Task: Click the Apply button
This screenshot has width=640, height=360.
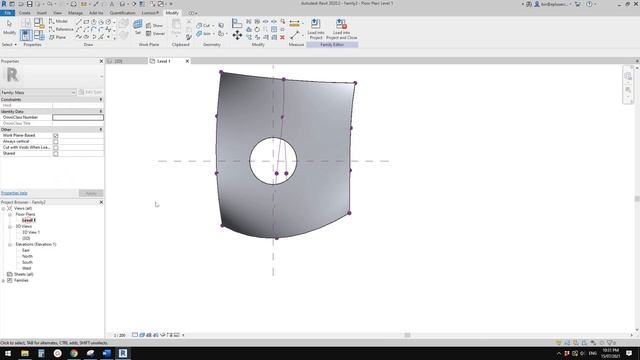Action: coord(91,193)
